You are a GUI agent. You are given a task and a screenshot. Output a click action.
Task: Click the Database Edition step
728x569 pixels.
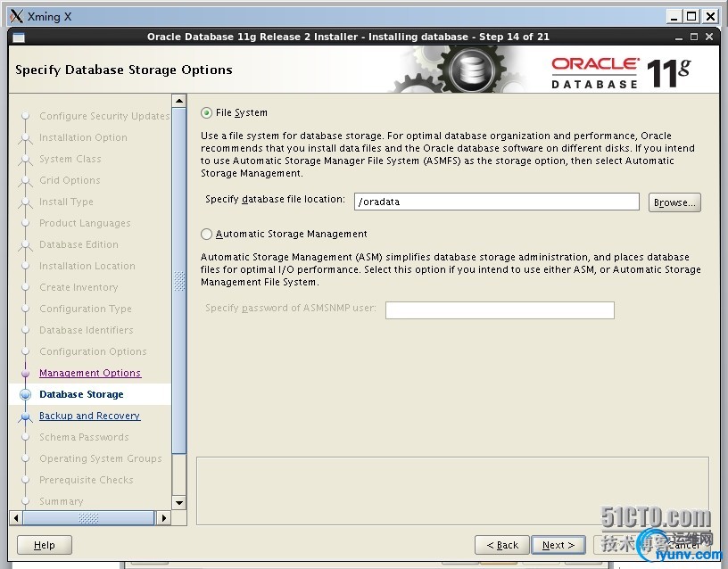[79, 244]
